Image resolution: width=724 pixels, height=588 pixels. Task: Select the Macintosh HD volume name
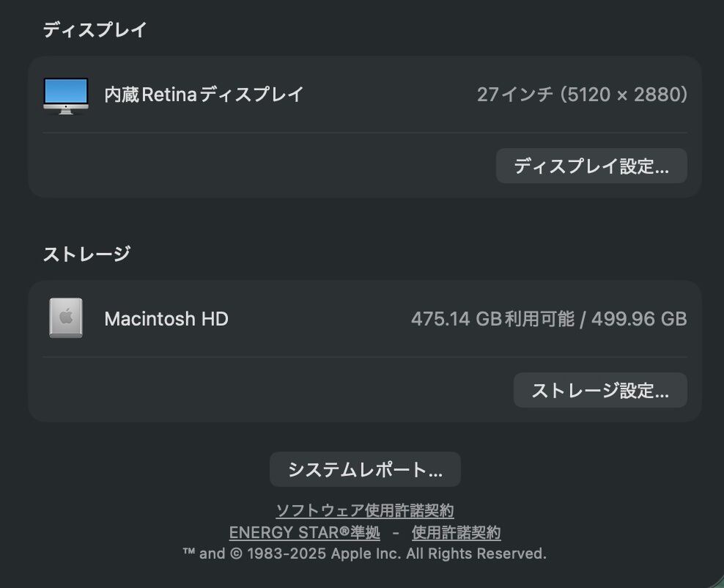click(x=166, y=319)
